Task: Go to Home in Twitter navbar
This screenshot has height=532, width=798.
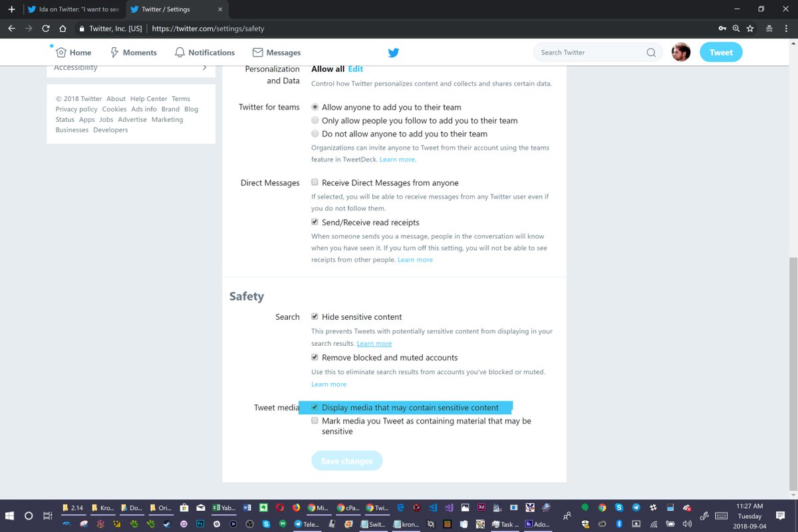Action: point(74,53)
